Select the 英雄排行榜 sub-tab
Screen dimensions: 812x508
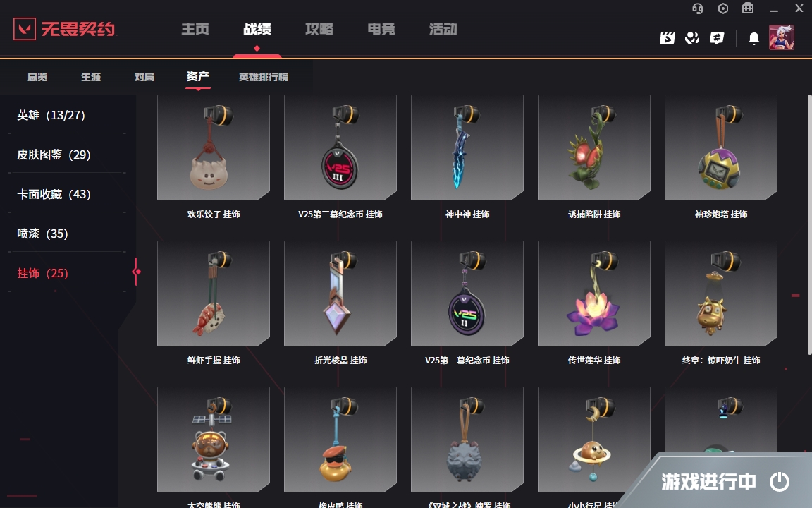tap(264, 77)
